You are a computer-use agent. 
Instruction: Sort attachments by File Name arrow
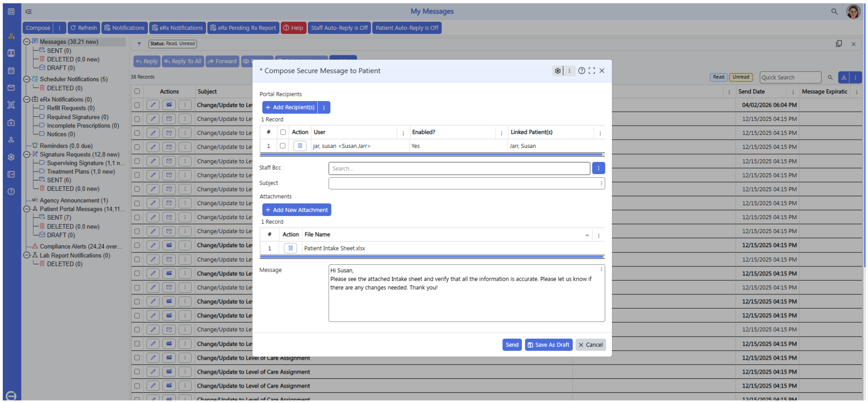tap(587, 235)
